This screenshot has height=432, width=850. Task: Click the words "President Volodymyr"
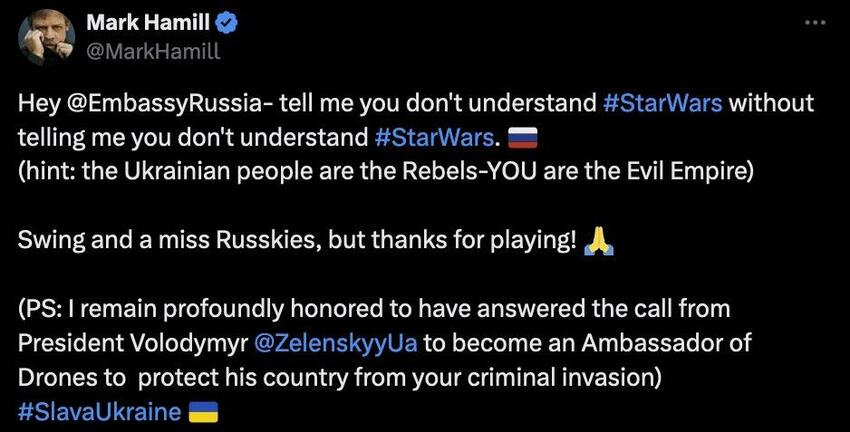132,344
